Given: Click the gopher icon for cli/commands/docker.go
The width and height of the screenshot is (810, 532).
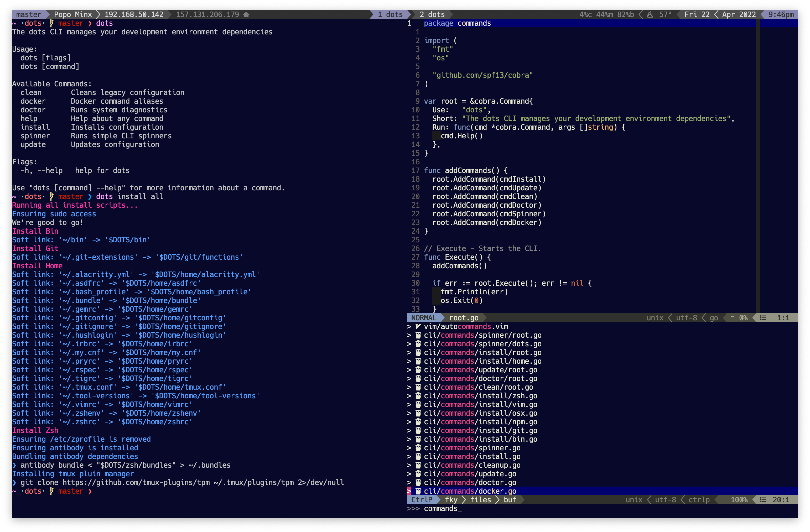Looking at the screenshot, I should 418,491.
